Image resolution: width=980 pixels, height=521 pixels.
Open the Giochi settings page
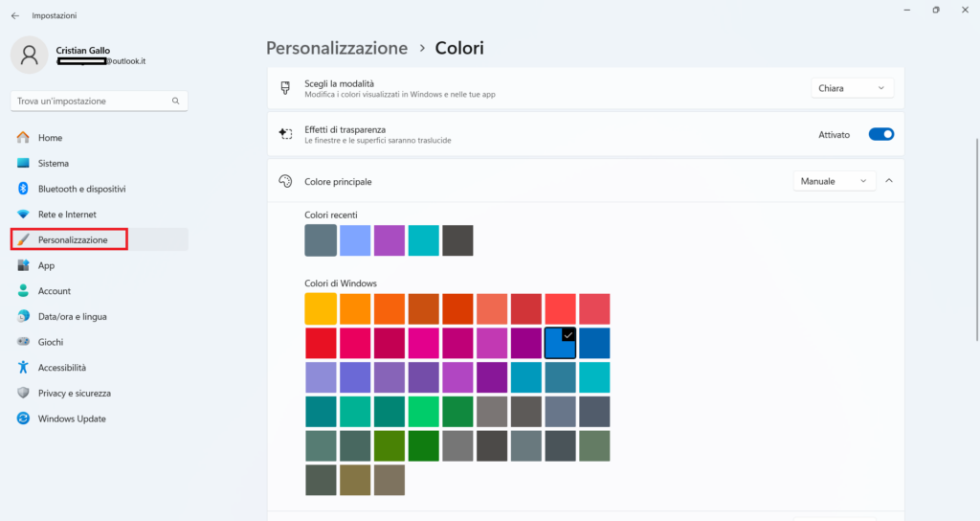tap(52, 342)
